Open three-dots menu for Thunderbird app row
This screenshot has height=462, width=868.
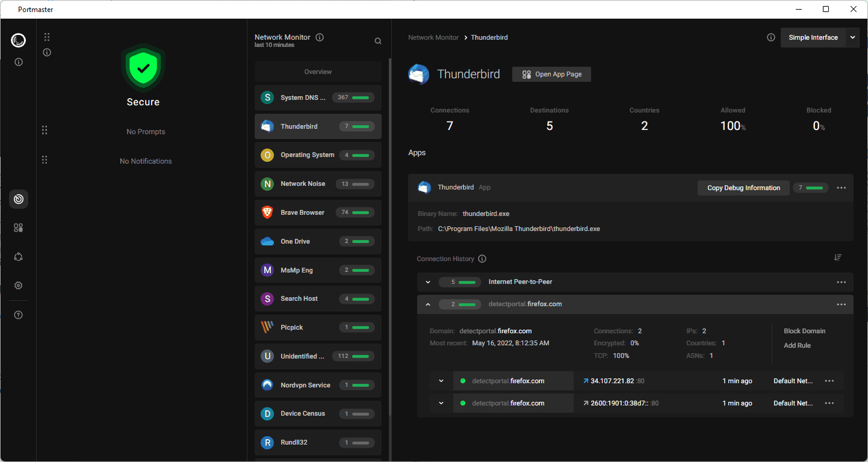[842, 188]
